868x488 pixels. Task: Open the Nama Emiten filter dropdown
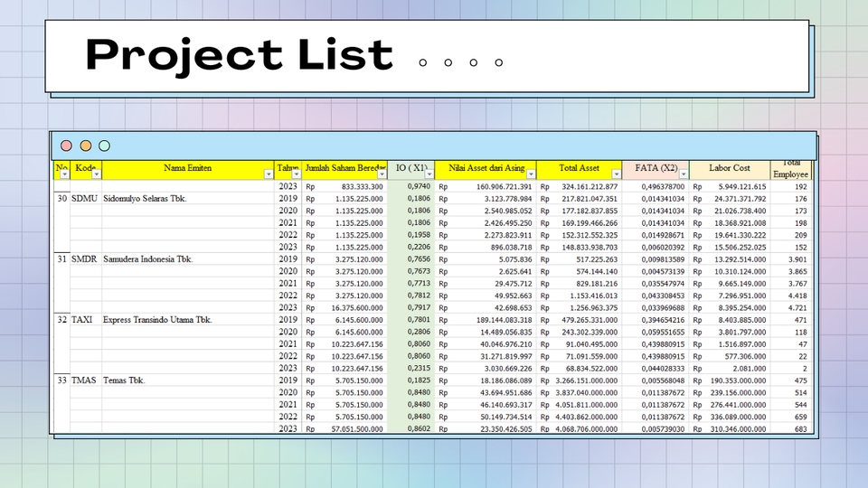(269, 174)
